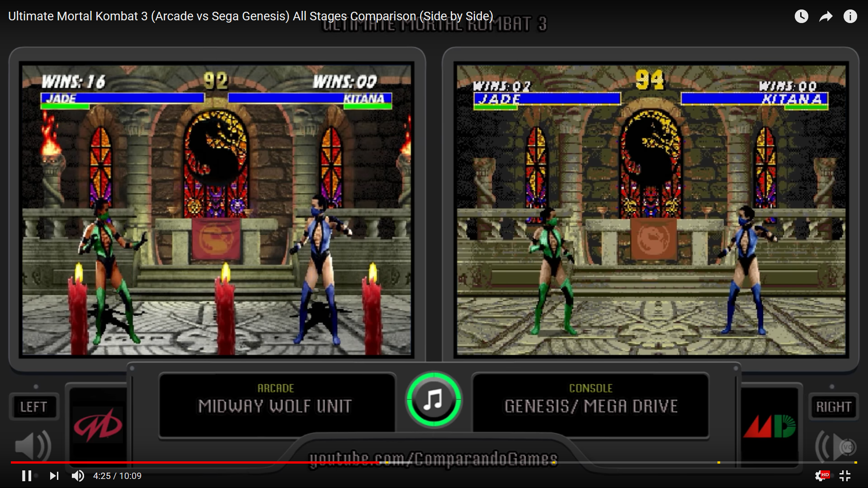Open the video title link
Screen dimensions: 868x488
pos(250,16)
